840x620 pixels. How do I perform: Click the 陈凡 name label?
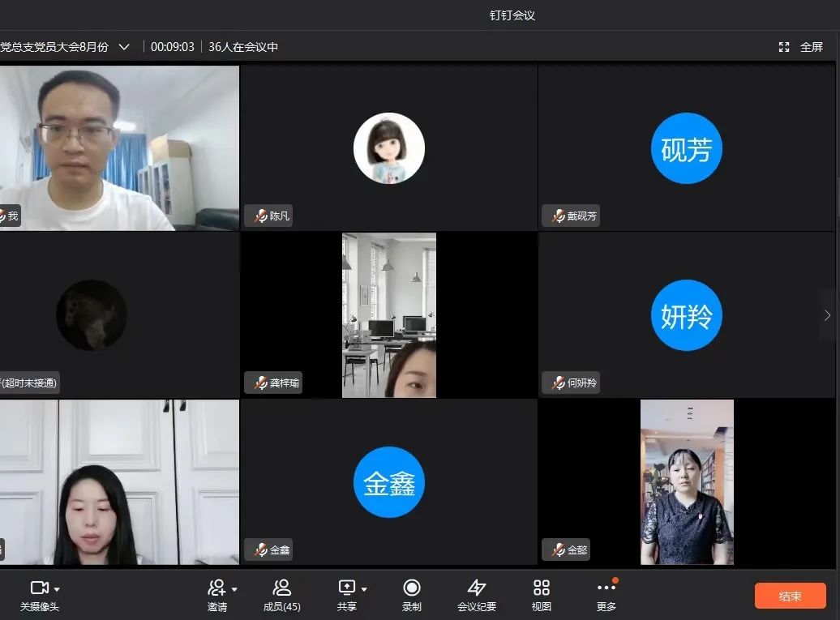pyautogui.click(x=280, y=216)
